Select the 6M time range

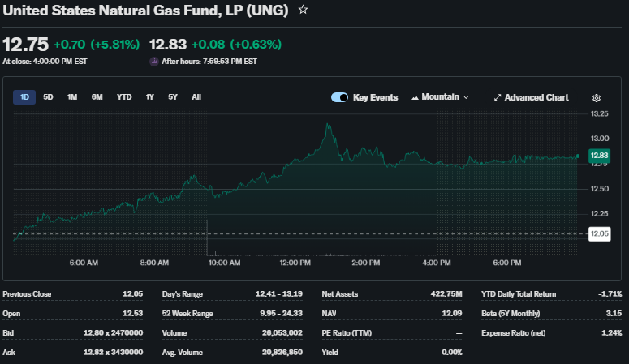97,97
